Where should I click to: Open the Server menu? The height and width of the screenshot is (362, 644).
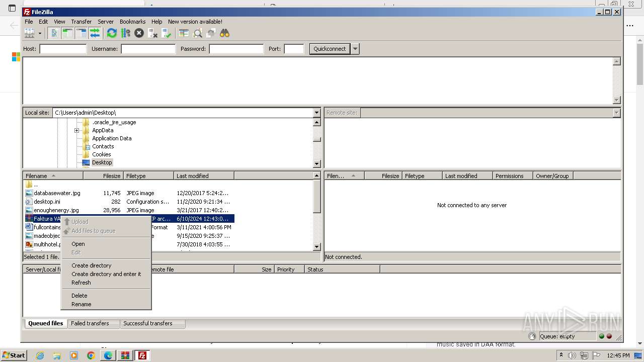point(105,22)
